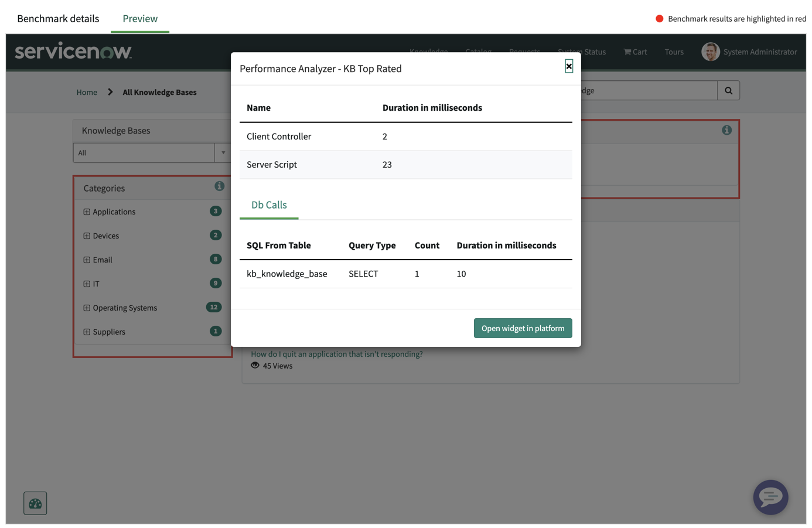Click the eye icon beside 45 Views
This screenshot has height=528, width=812.
(x=255, y=365)
